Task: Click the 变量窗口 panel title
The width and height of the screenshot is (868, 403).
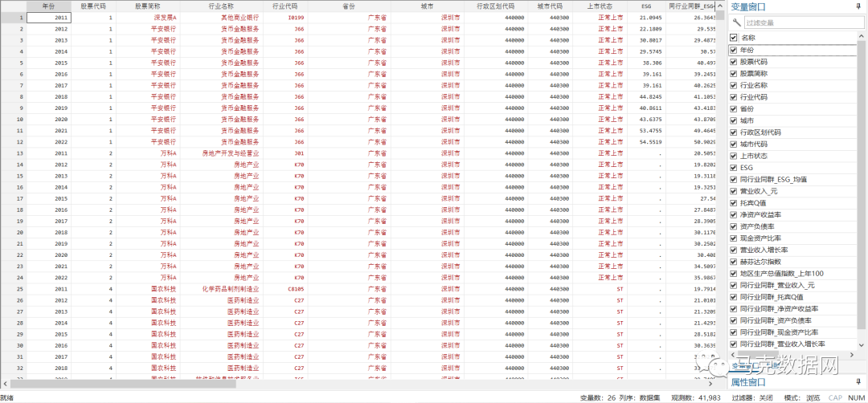Action: coord(748,7)
